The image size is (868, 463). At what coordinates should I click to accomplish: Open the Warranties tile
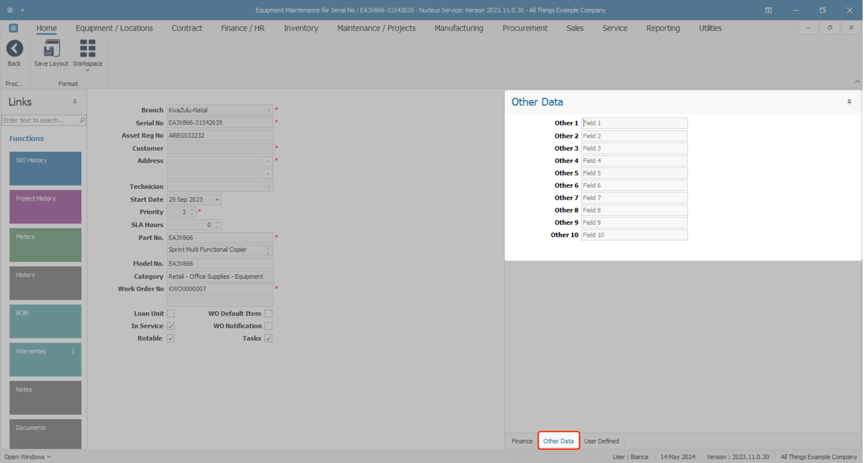click(45, 360)
